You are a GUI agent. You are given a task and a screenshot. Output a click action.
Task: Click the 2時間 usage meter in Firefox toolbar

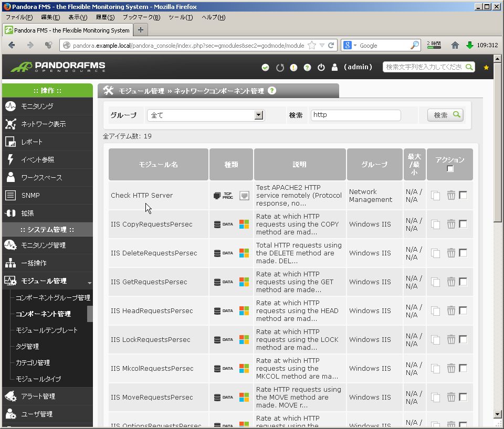[x=434, y=45]
